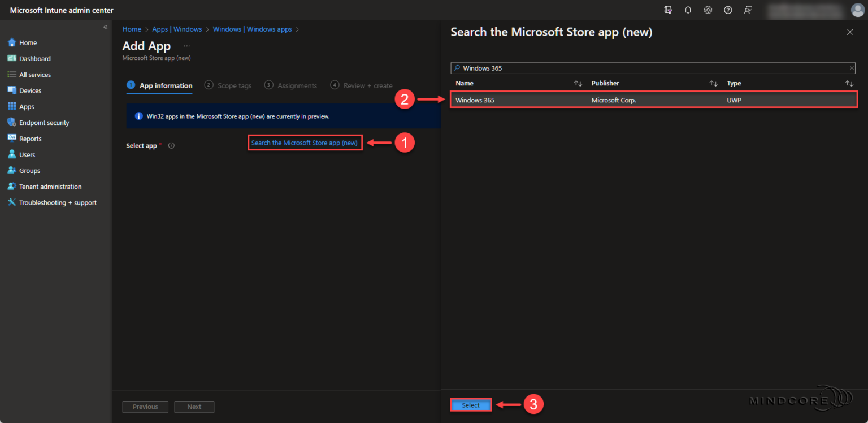Open Troubleshooting + support via the wrench icon

(57, 202)
